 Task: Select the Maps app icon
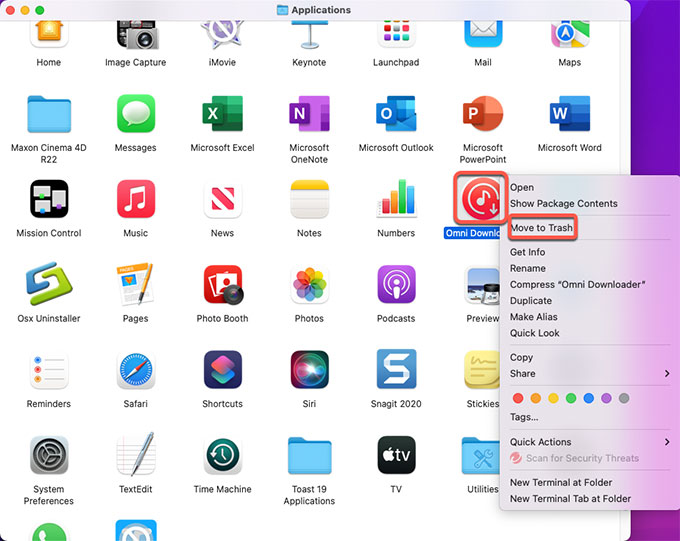[570, 34]
